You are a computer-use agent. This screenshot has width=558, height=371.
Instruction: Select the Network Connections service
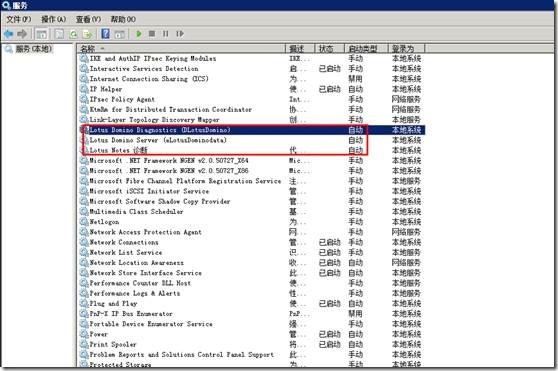tap(252, 242)
